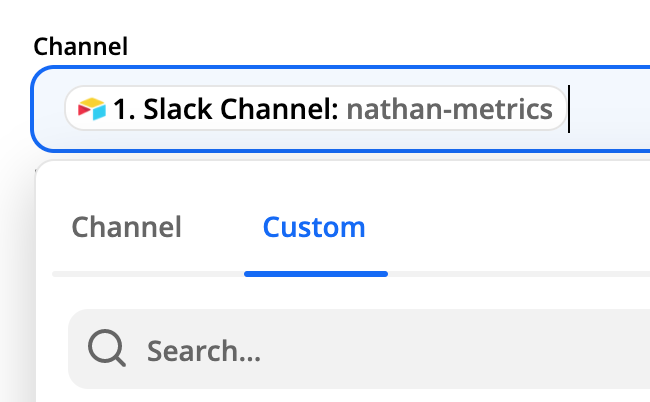Image resolution: width=650 pixels, height=402 pixels.
Task: Click the Airtable icon in the channel pill
Action: tap(92, 109)
